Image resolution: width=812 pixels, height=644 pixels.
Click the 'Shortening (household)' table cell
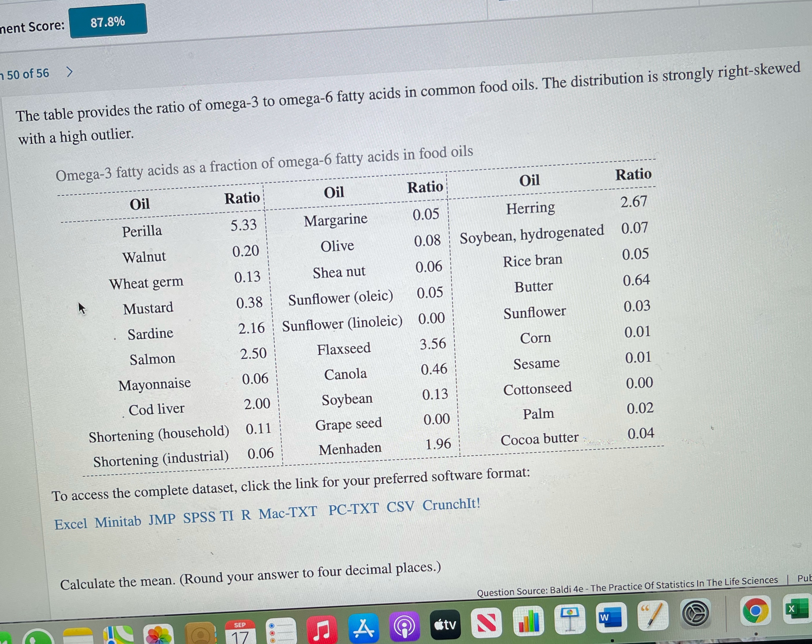coord(159,434)
